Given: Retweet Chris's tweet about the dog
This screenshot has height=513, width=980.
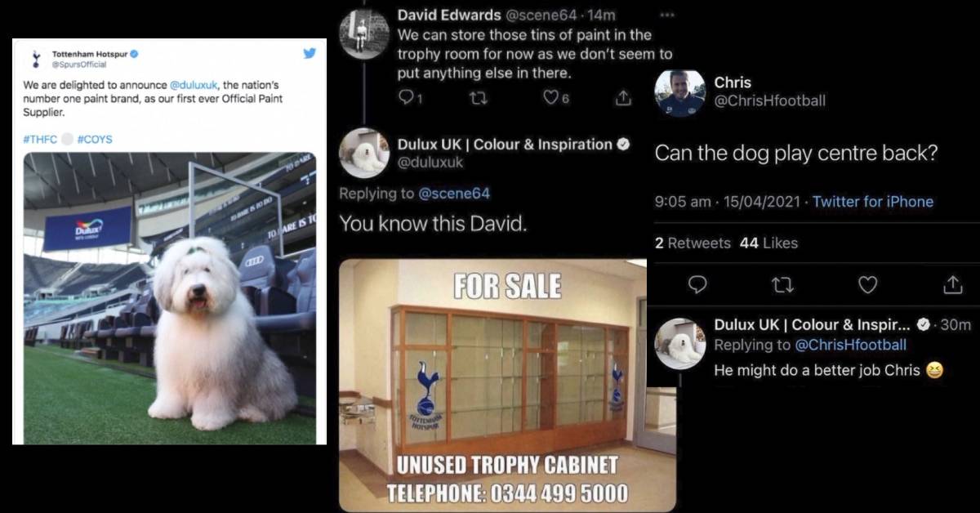Looking at the screenshot, I should [x=782, y=284].
